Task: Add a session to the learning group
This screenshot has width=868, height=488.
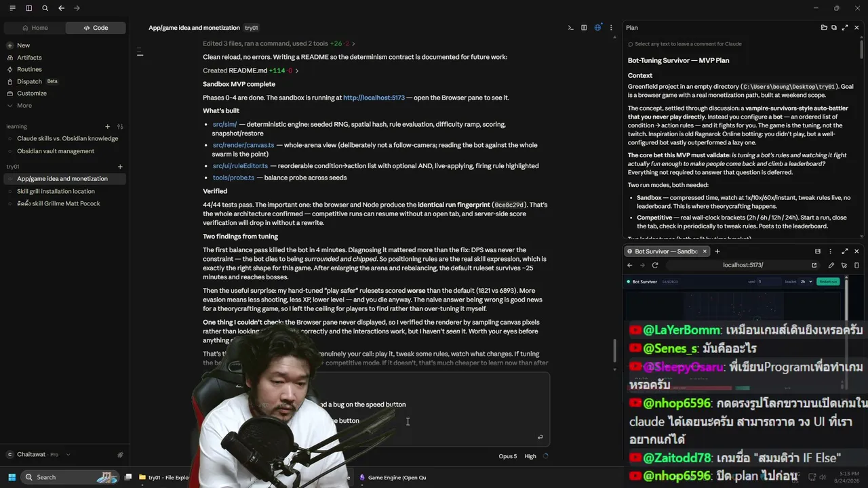Action: point(107,126)
